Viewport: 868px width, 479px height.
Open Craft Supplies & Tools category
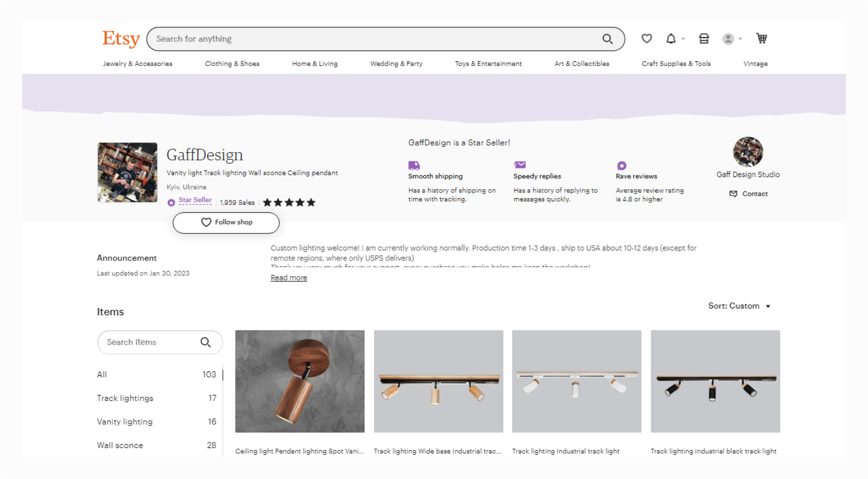676,64
